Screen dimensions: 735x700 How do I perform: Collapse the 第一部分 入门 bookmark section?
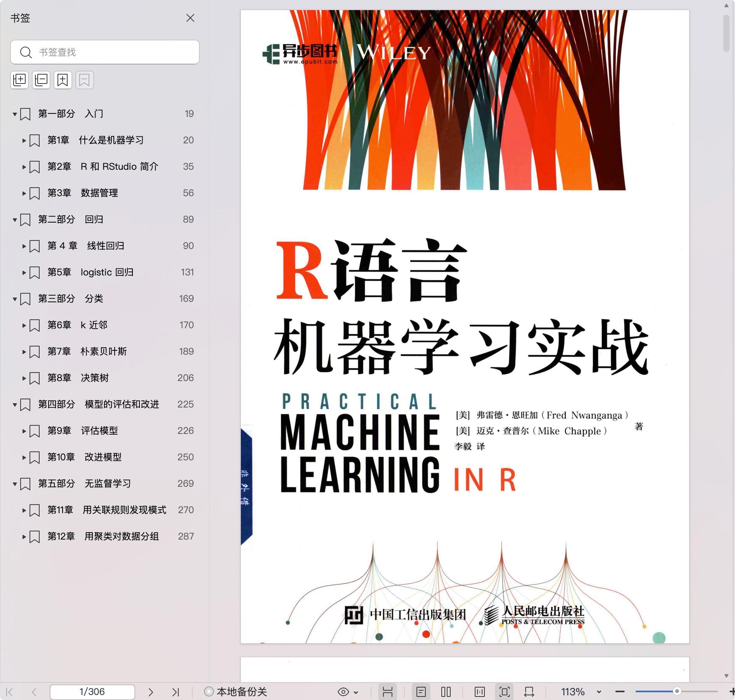click(x=15, y=114)
